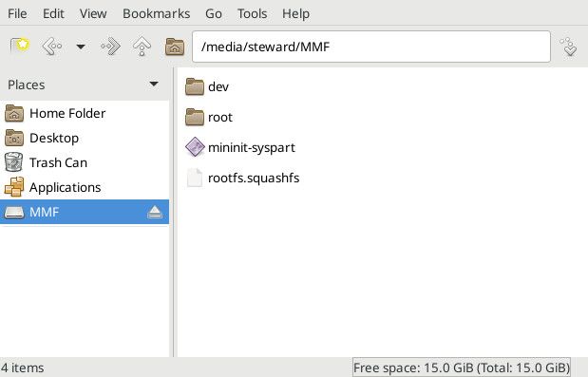
Task: Go forward with the right arrow icon
Action: tap(110, 47)
